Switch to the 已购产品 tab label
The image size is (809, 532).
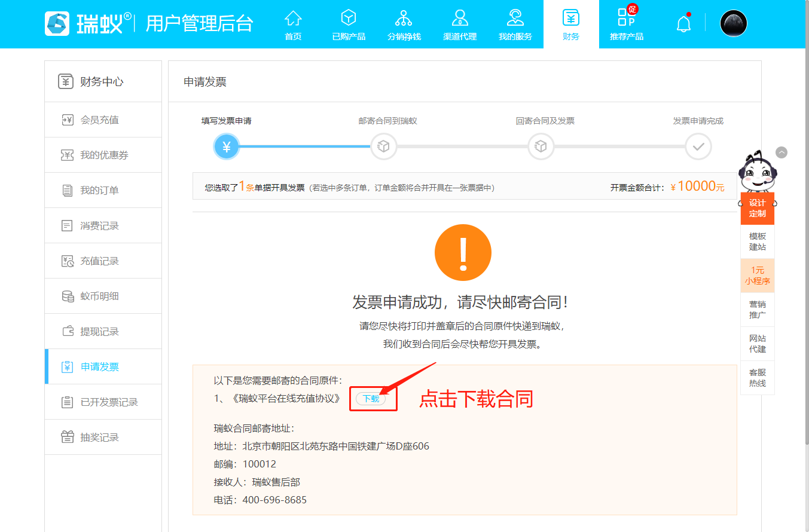tap(349, 36)
